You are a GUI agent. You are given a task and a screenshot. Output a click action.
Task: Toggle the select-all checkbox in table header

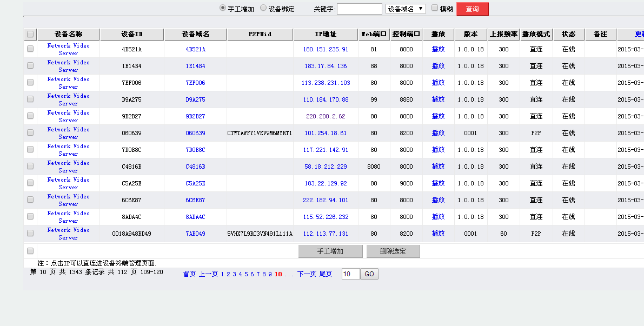point(30,34)
